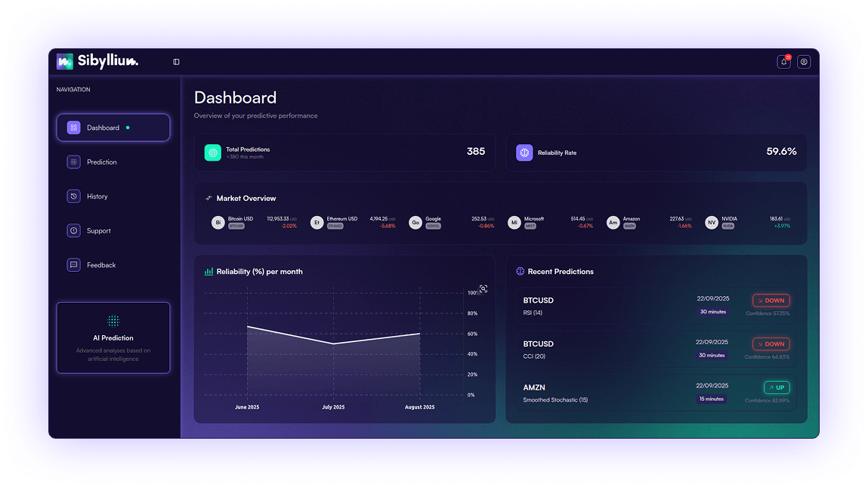Screen dimensions: 868x487
Task: Click the Total Predictions target icon
Action: (x=213, y=153)
